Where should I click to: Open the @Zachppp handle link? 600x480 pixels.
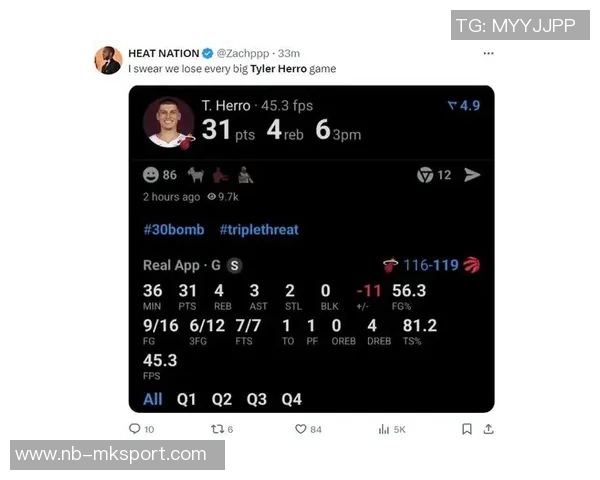(x=243, y=53)
